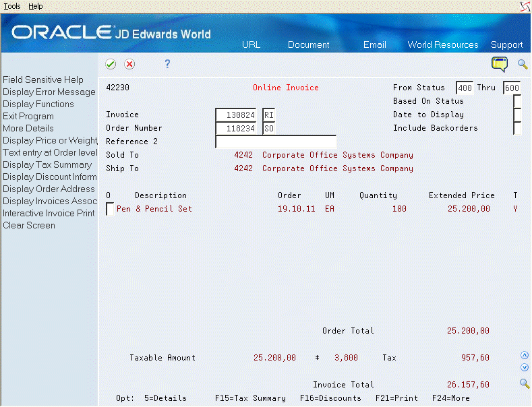The height and width of the screenshot is (407, 532).
Task: Choose Display Functions in sidebar
Action: point(38,104)
